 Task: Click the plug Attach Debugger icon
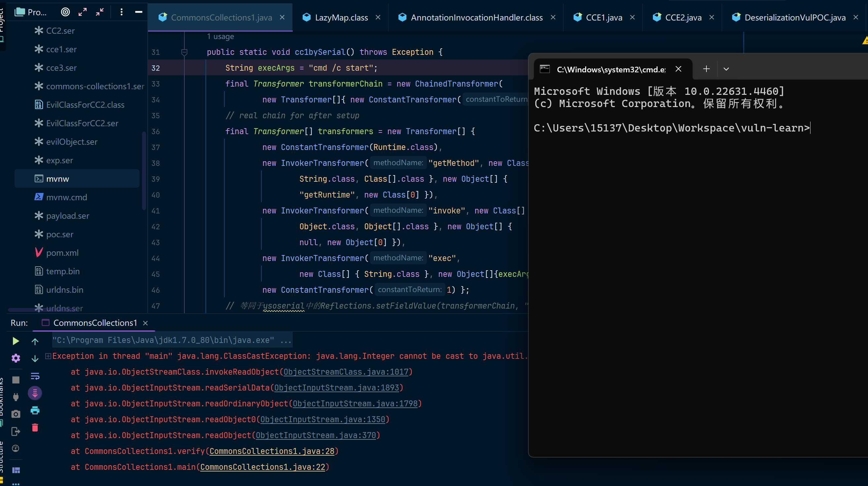coord(16,397)
